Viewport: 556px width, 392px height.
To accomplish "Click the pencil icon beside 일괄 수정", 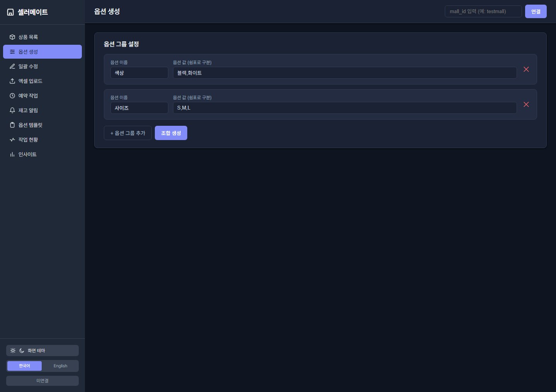I will point(12,66).
